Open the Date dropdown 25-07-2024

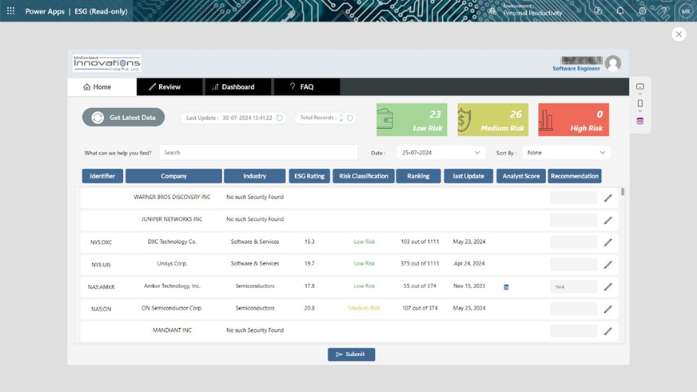tap(440, 152)
